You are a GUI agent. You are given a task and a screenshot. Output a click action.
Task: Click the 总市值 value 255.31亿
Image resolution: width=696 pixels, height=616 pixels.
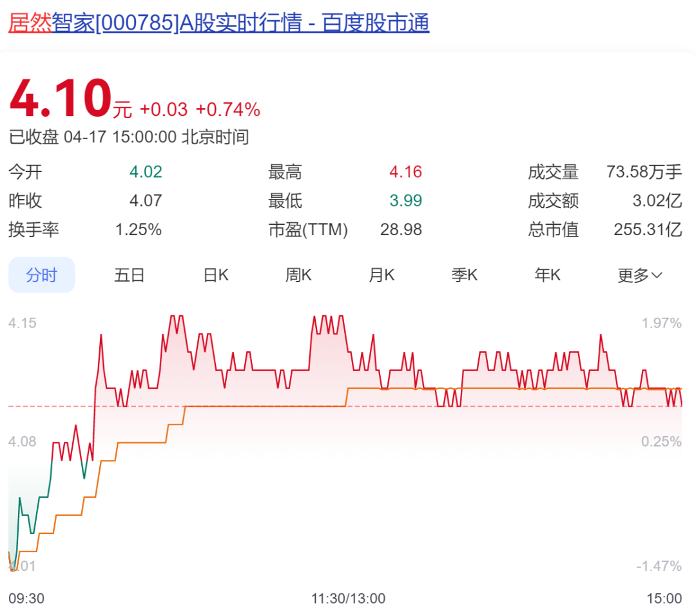coord(648,230)
